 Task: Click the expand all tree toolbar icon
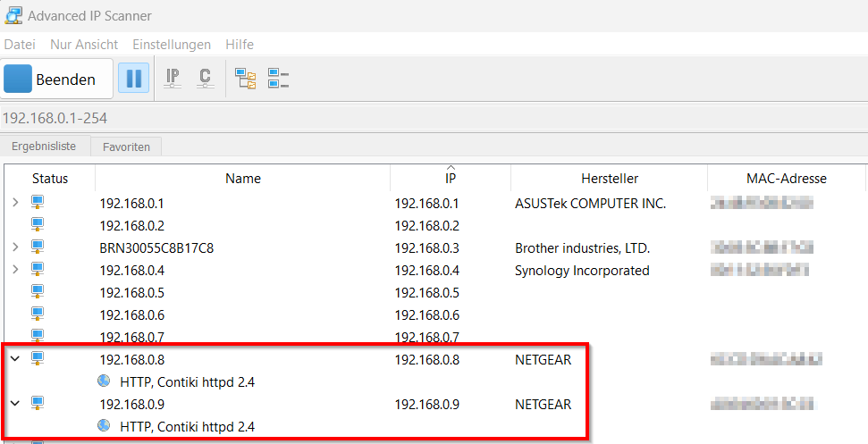click(246, 78)
